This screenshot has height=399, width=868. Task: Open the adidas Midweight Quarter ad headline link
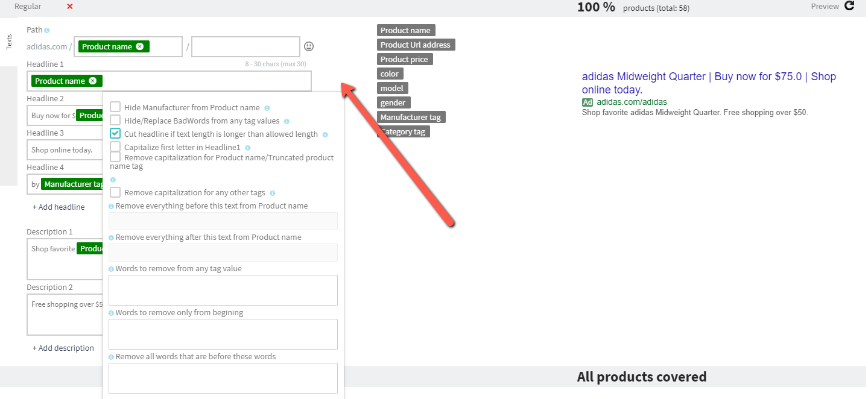click(x=708, y=83)
